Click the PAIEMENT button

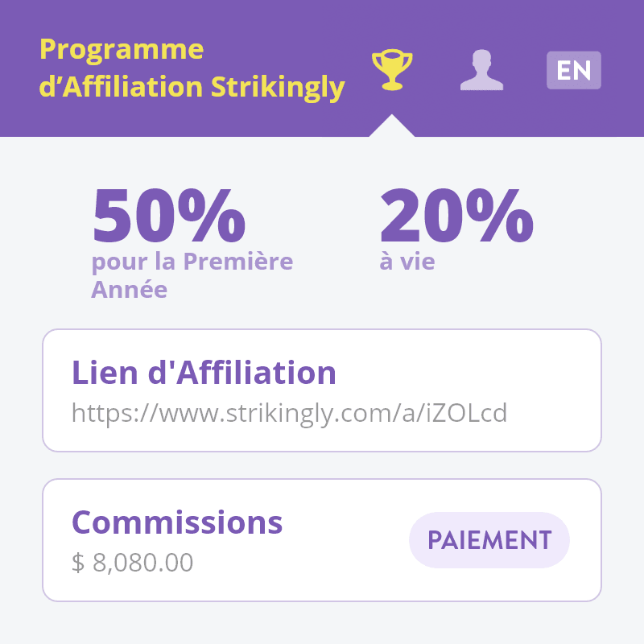tap(489, 539)
